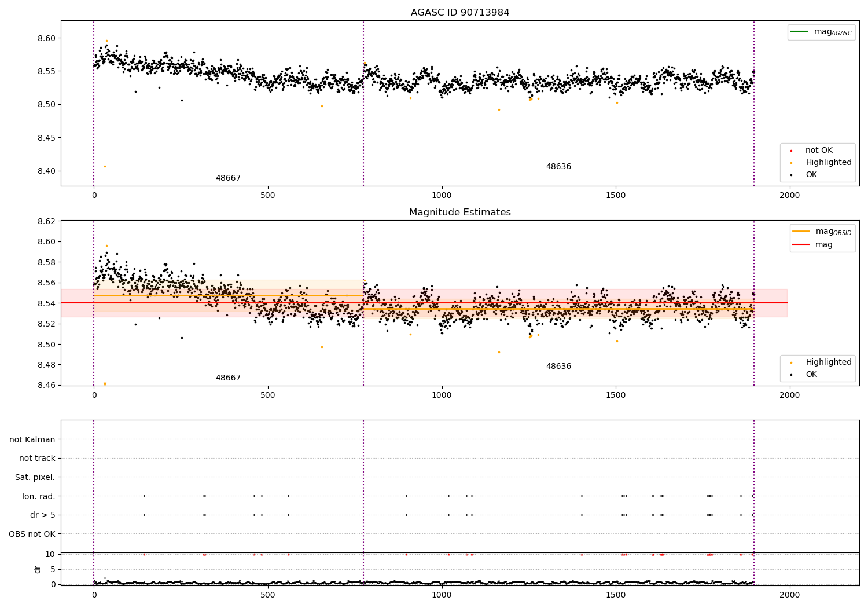This screenshot has width=868, height=608.
Task: Click the 'dr' axis label
Action: 38,569
